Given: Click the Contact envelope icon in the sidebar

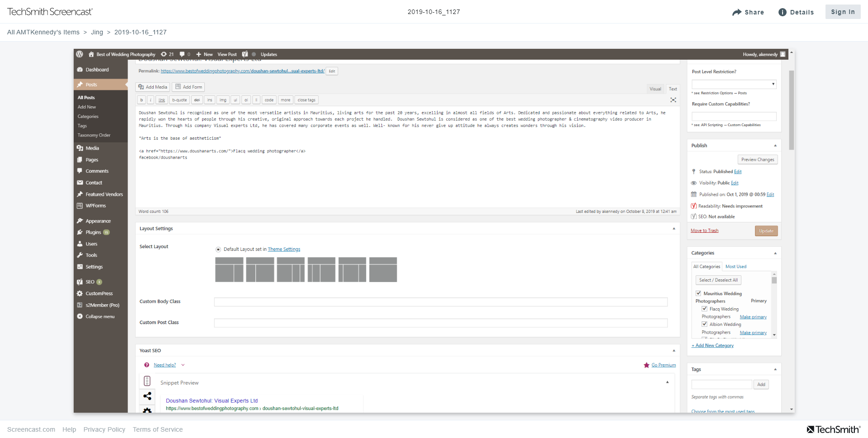Looking at the screenshot, I should point(80,183).
